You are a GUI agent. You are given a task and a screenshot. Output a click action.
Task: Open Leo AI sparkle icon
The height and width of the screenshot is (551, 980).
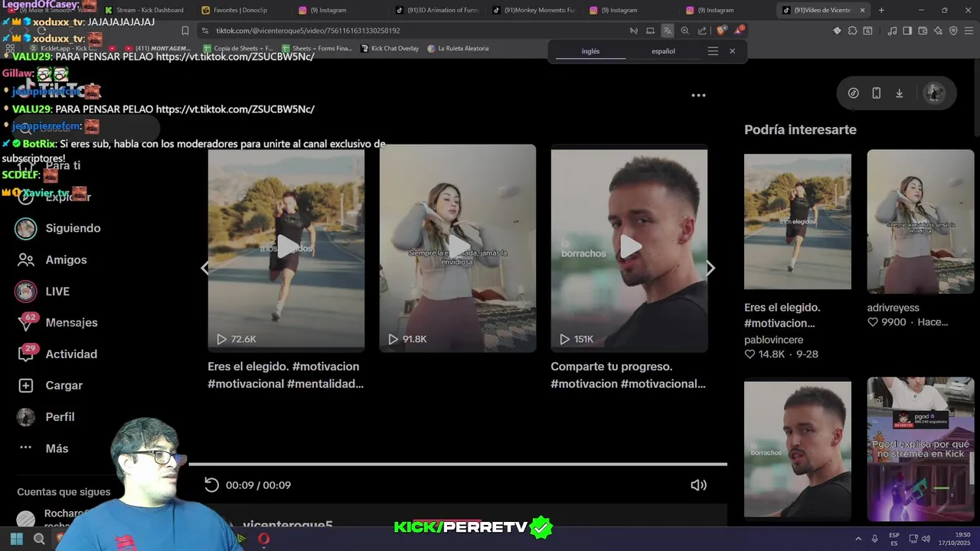click(x=938, y=31)
